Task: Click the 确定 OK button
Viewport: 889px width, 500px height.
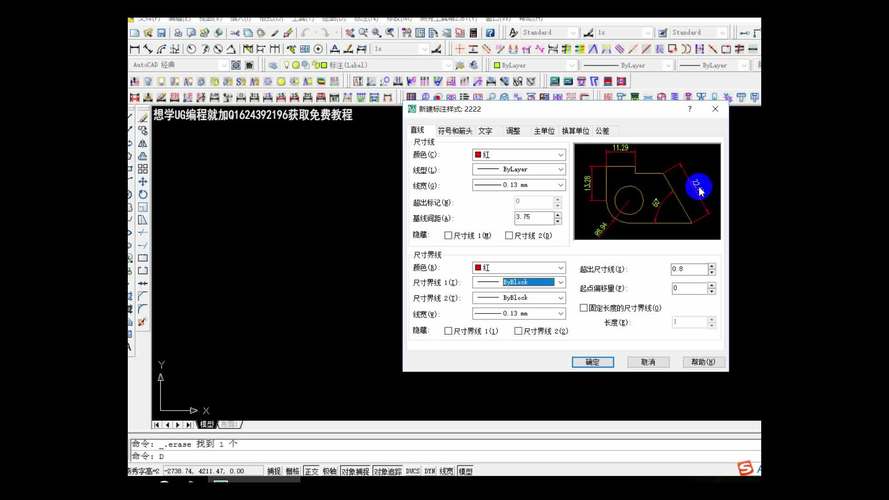Action: pos(592,362)
